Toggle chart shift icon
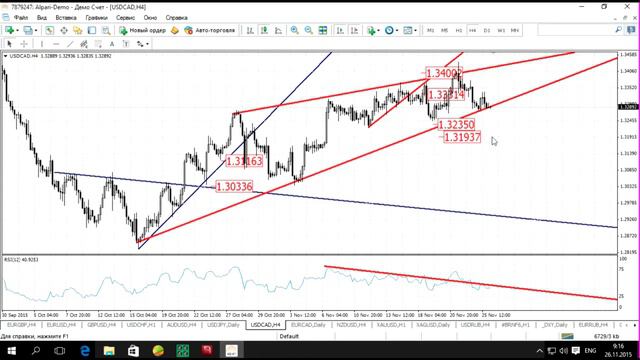This screenshot has height=360, width=640. click(x=354, y=30)
